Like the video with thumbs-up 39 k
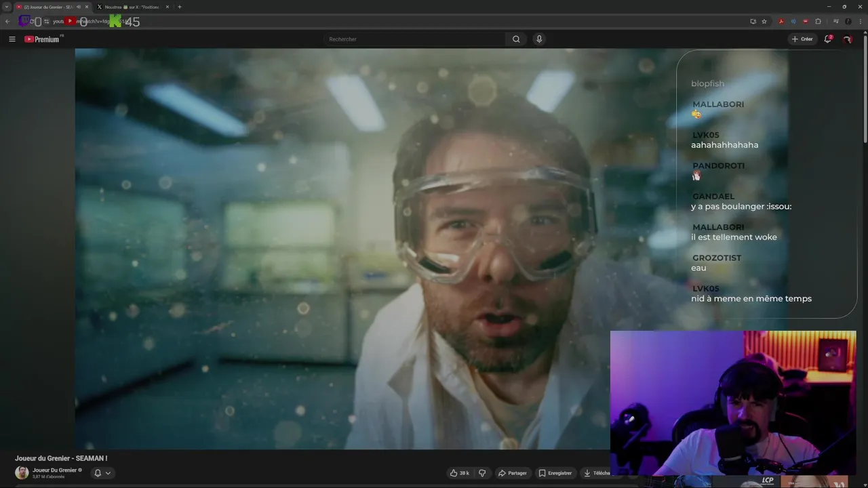Viewport: 868px width, 488px height. pyautogui.click(x=460, y=473)
